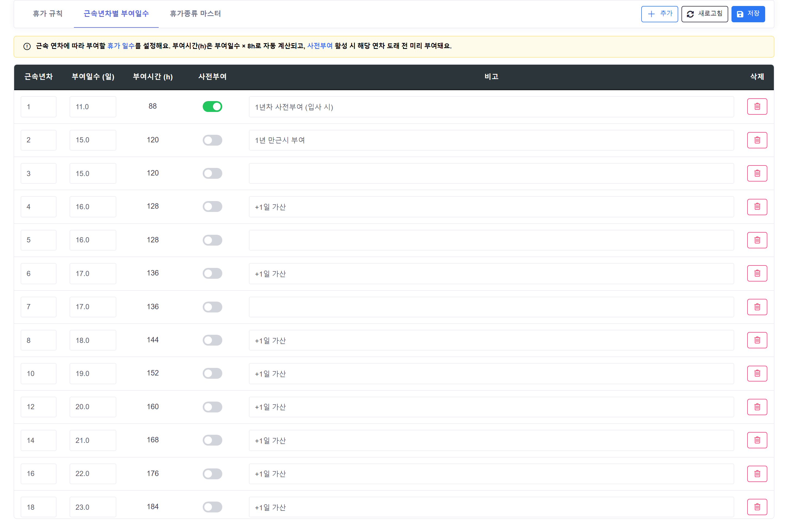Select the 근속년차별 부여일수 tab

[116, 14]
